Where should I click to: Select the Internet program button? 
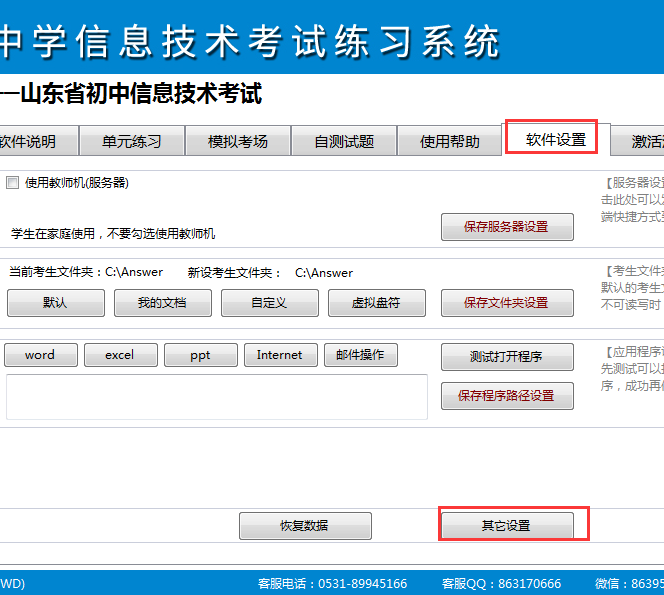click(x=279, y=355)
